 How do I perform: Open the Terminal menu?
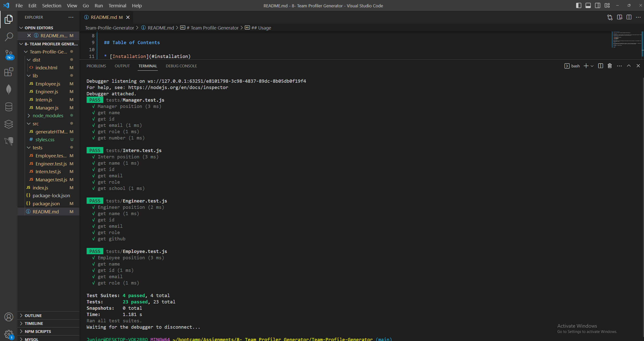tap(117, 6)
